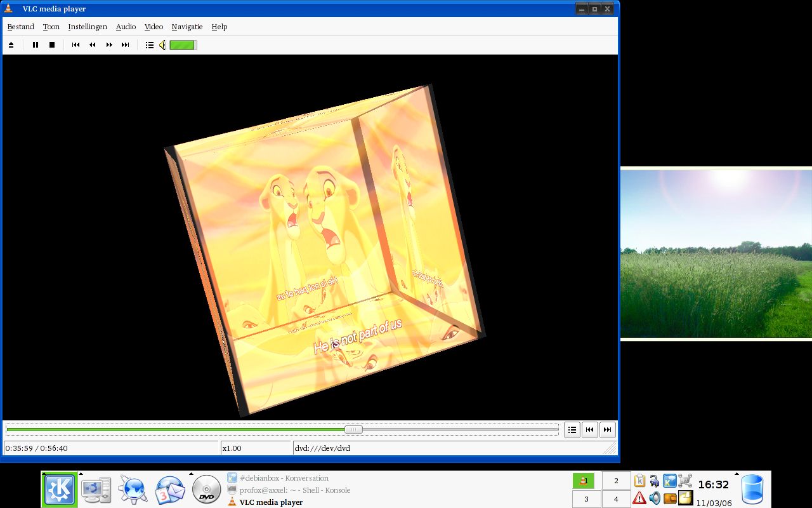Open the trash bin on the panel
The height and width of the screenshot is (508, 812).
[752, 490]
